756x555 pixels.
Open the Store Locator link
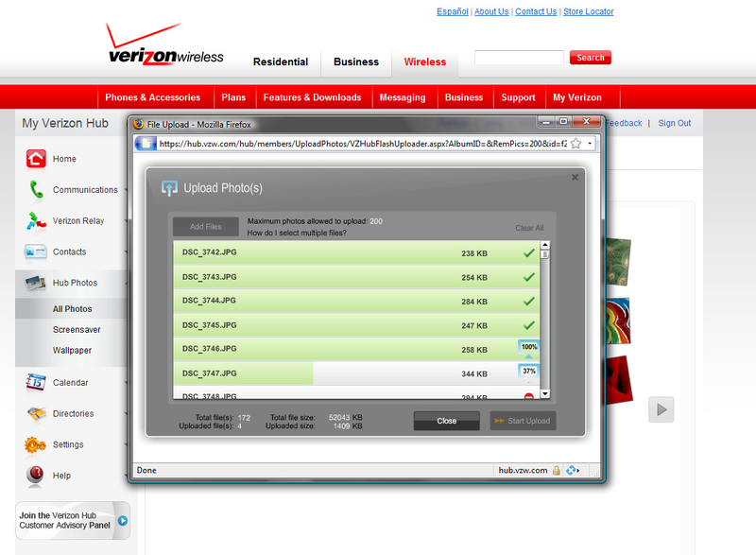tap(588, 11)
